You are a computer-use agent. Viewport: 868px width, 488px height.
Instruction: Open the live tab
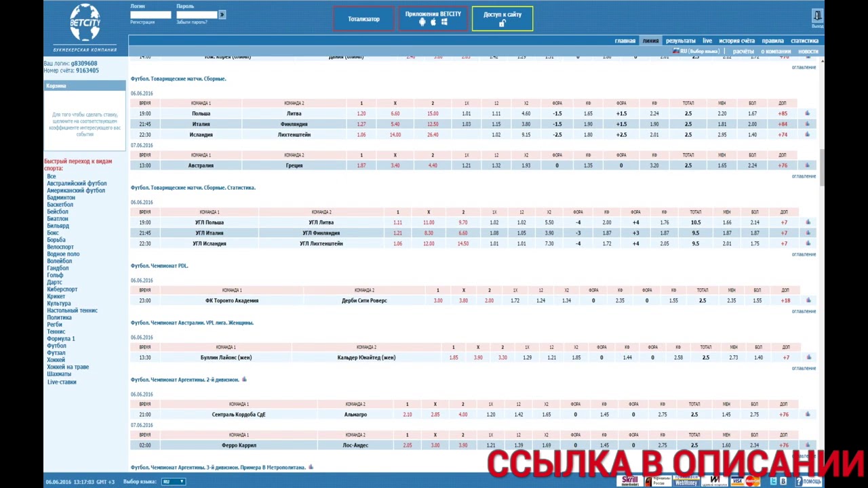(707, 41)
